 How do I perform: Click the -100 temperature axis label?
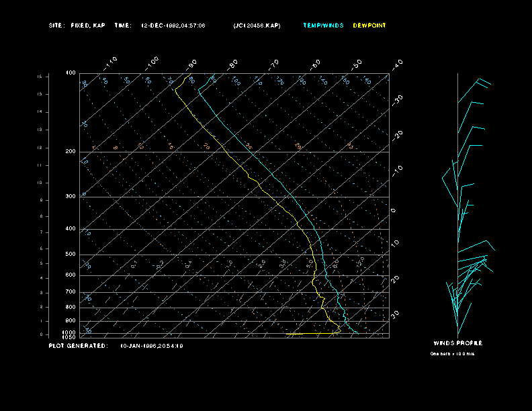[x=152, y=63]
